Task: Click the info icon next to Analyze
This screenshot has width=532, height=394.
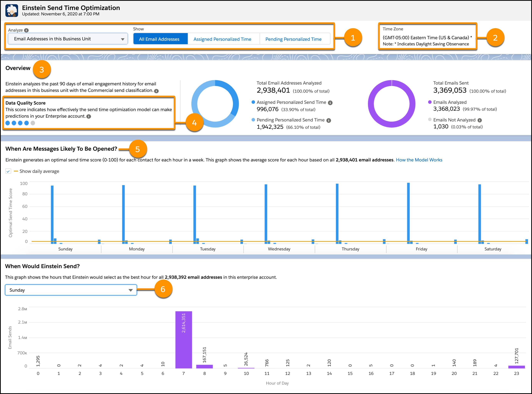Action: pyautogui.click(x=27, y=30)
